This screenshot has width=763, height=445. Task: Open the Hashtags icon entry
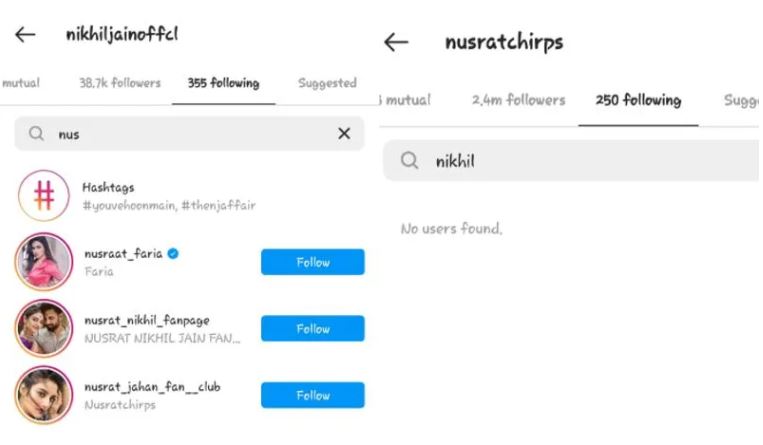click(44, 195)
